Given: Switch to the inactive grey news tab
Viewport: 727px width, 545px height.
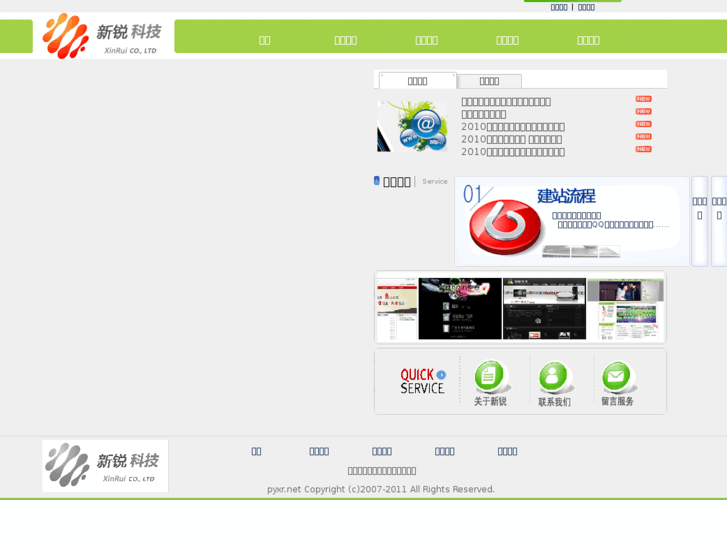Looking at the screenshot, I should click(x=490, y=81).
